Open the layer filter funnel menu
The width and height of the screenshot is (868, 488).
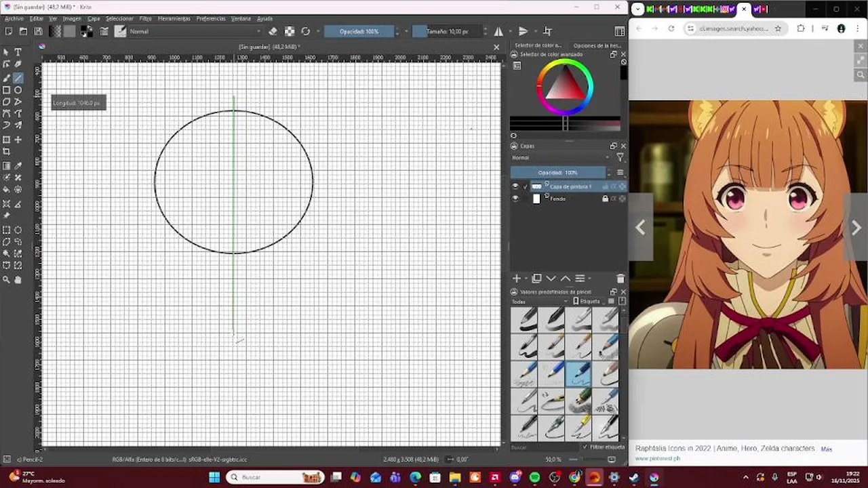click(620, 157)
